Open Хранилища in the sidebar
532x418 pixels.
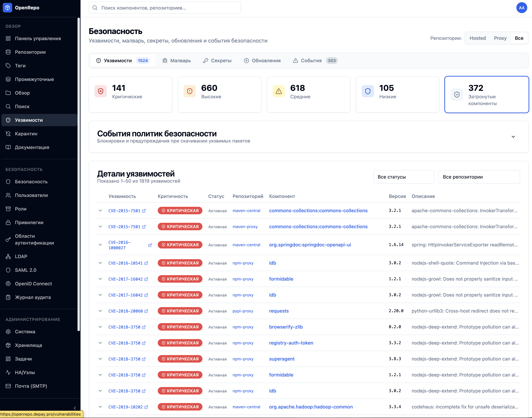[x=39, y=345]
